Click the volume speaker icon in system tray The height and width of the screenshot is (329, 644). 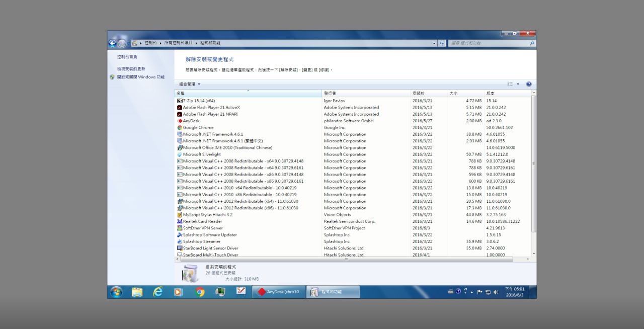(496, 292)
